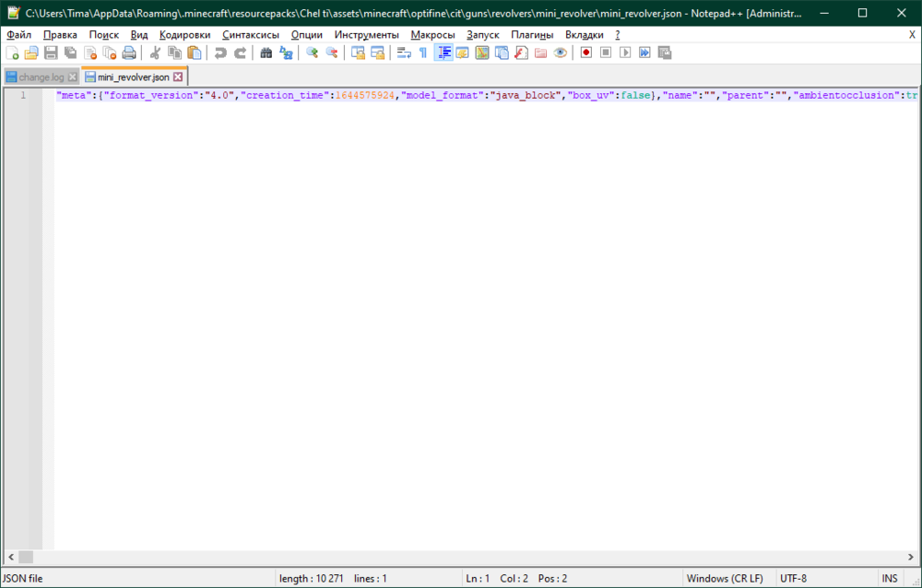Enable word wrap from the toolbar

point(404,53)
